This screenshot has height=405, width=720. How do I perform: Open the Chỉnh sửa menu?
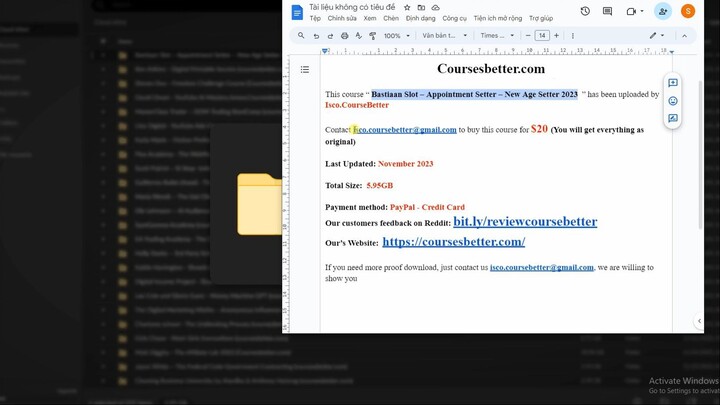coord(342,18)
